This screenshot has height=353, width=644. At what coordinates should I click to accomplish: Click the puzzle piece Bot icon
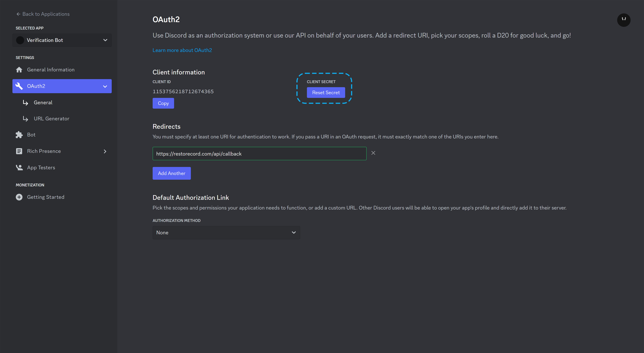(x=19, y=135)
